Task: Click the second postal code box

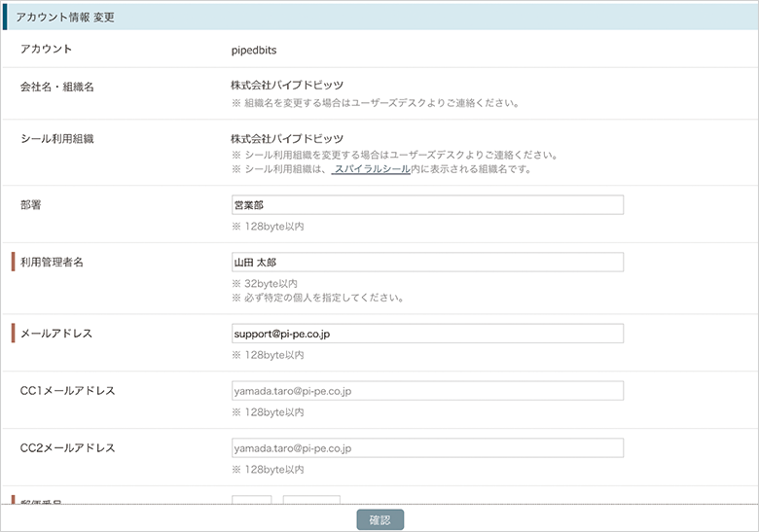Action: (311, 500)
